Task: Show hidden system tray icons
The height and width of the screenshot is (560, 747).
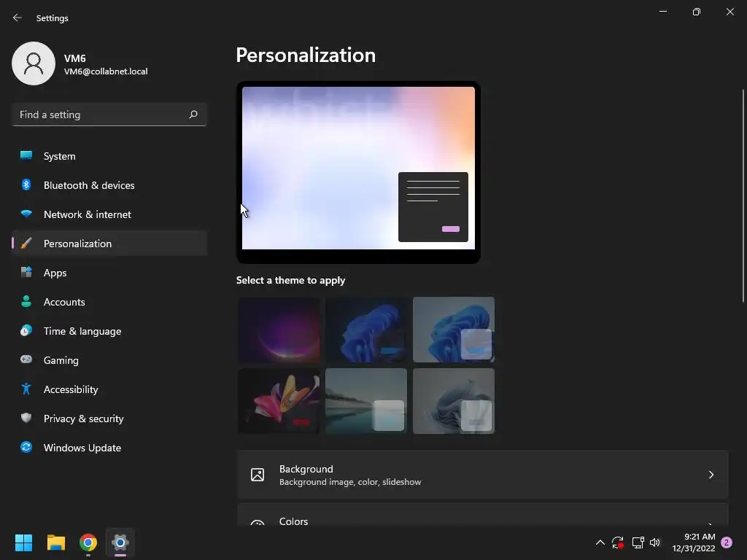Action: [x=600, y=542]
